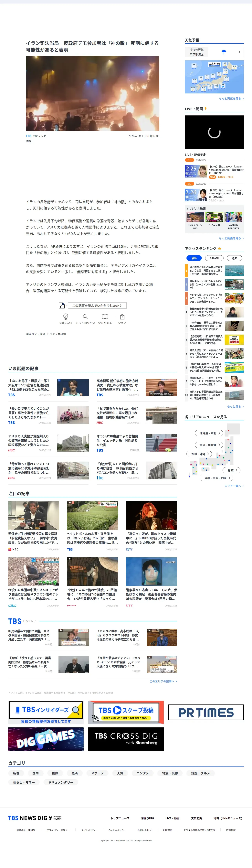Click the lightbulb 参考になる reaction icon
The width and height of the screenshot is (252, 868).
click(x=66, y=316)
